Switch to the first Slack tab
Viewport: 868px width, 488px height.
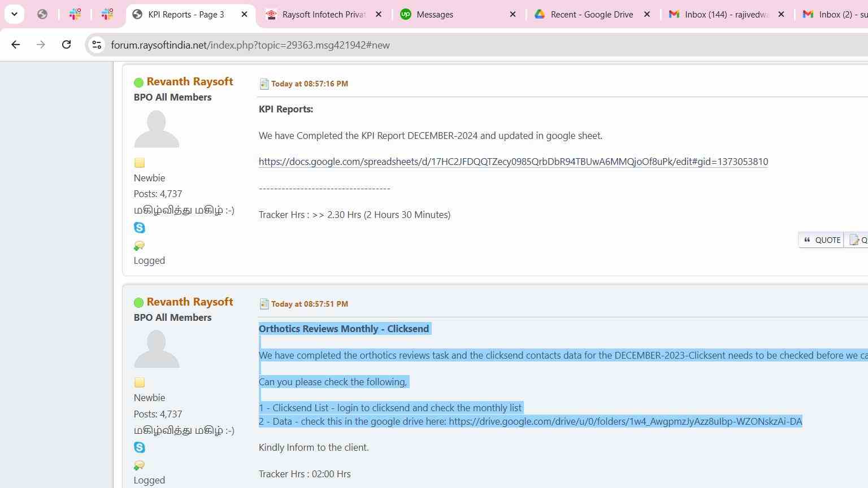click(75, 15)
